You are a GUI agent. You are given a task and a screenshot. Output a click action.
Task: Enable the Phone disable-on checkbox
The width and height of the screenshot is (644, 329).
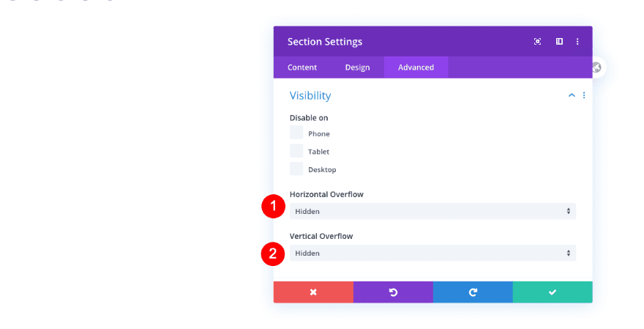pyautogui.click(x=296, y=133)
